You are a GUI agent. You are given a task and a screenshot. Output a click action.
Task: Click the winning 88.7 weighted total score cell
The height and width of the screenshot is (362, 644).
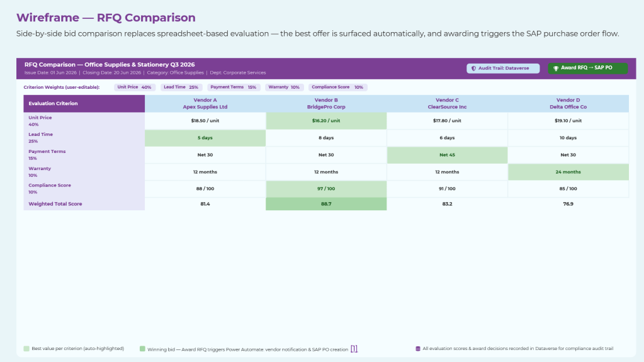tap(326, 204)
